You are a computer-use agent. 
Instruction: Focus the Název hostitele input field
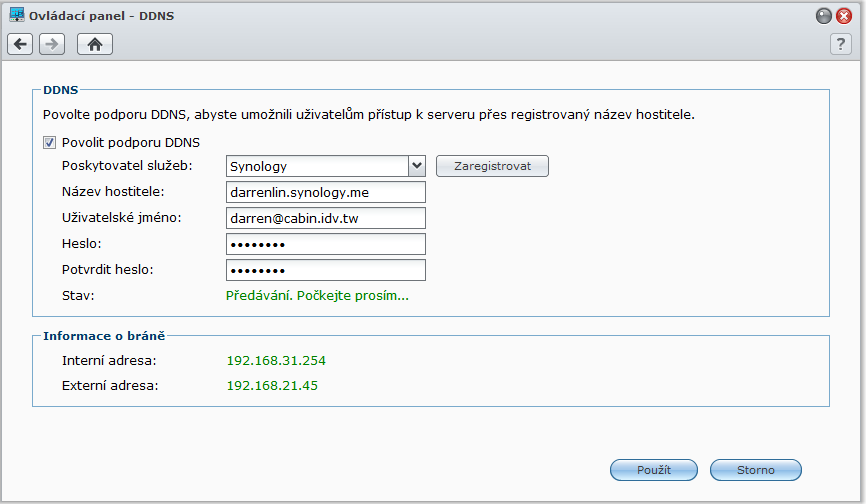326,192
